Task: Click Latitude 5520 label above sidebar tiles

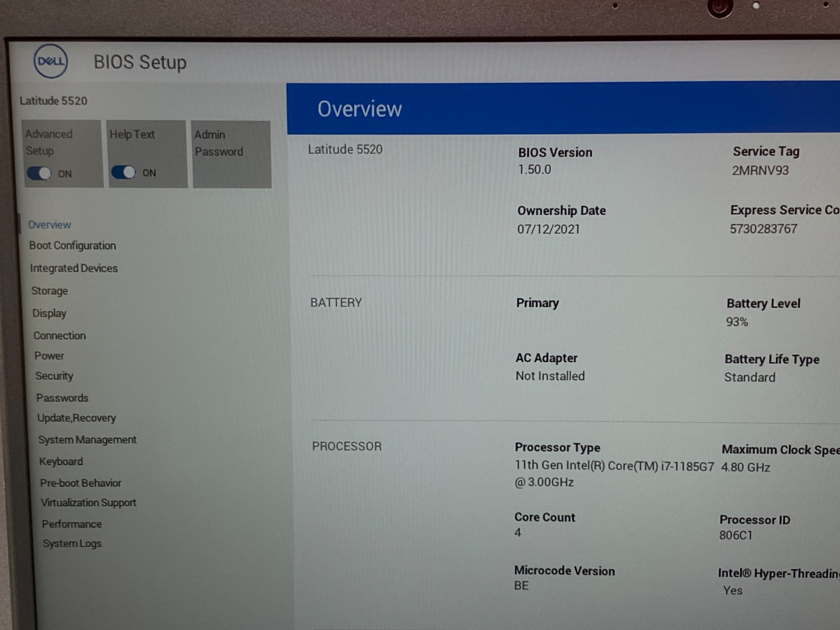Action: (54, 101)
